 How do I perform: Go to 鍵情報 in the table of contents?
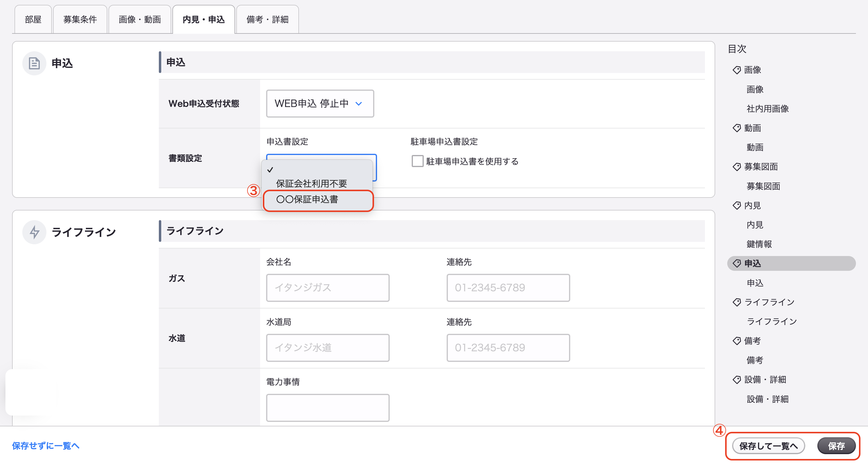pos(759,244)
